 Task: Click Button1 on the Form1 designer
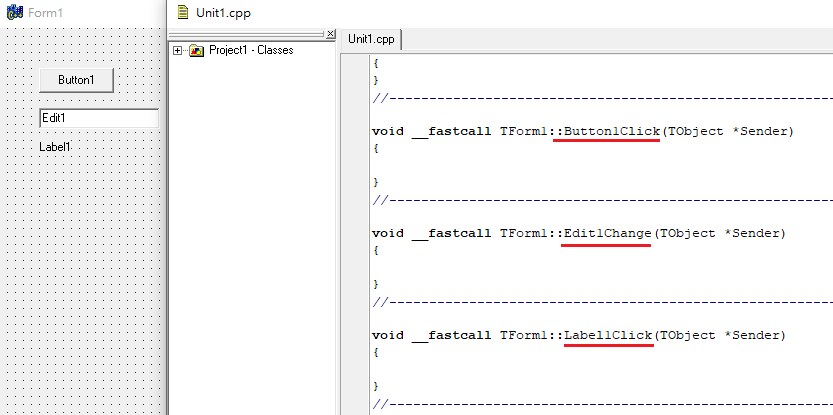(76, 80)
